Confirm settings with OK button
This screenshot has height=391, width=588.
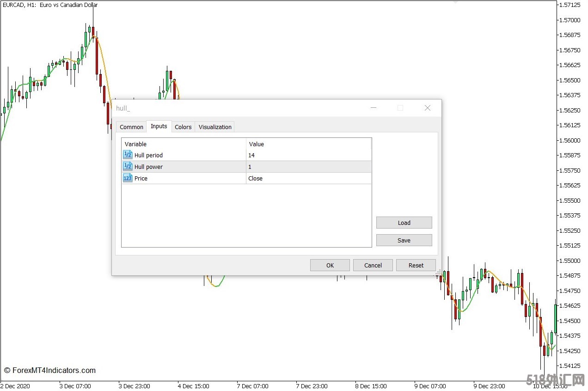[x=330, y=265]
